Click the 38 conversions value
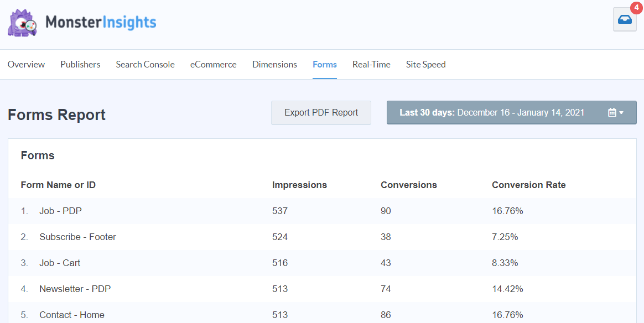The height and width of the screenshot is (323, 644). click(x=386, y=237)
